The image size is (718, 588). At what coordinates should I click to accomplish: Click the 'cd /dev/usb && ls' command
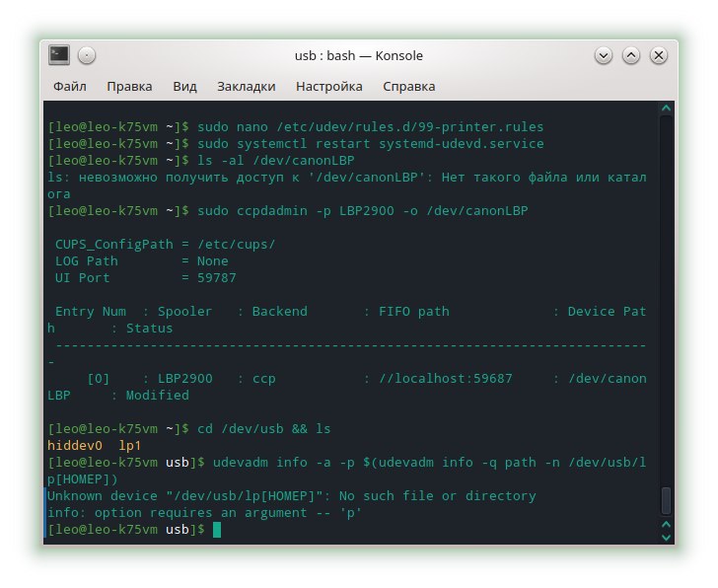(x=263, y=429)
